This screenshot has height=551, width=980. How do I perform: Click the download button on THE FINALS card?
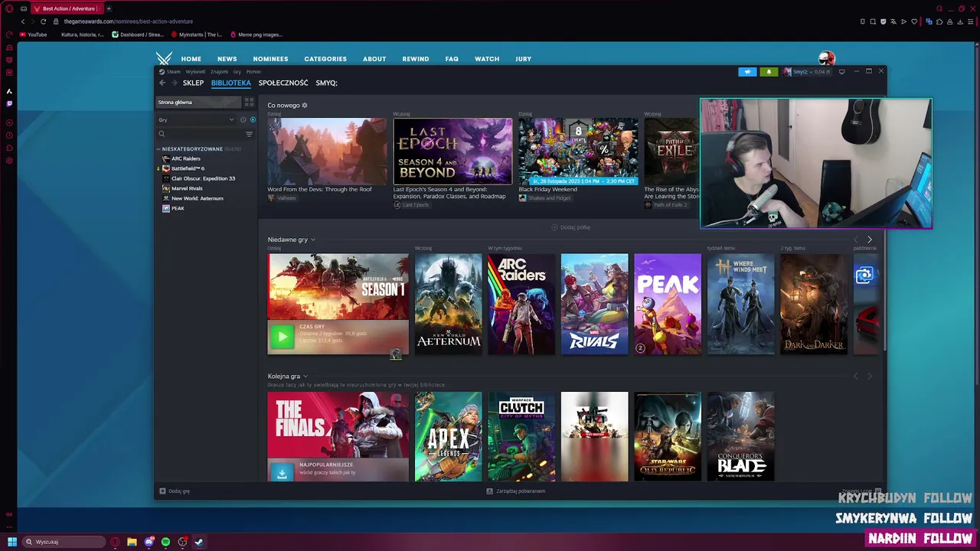(282, 473)
